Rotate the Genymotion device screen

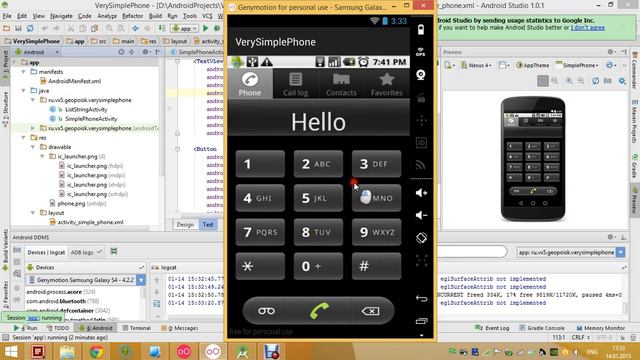click(421, 238)
